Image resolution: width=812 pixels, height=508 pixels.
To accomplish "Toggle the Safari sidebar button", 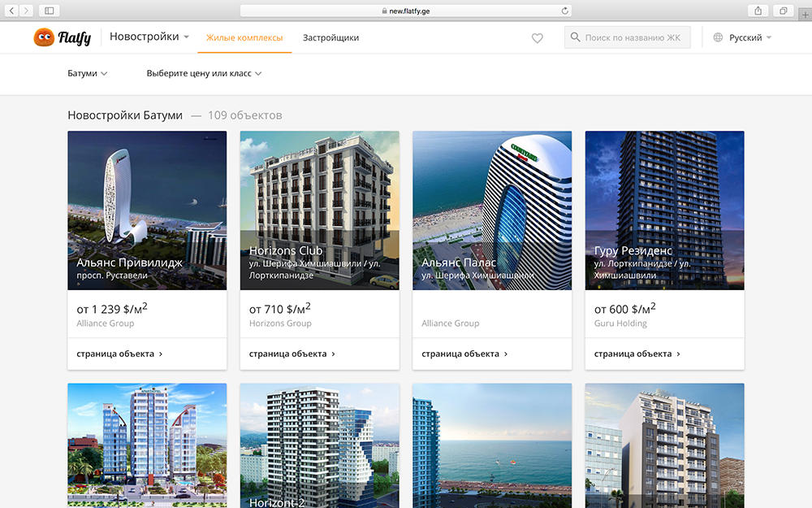I will coord(50,11).
